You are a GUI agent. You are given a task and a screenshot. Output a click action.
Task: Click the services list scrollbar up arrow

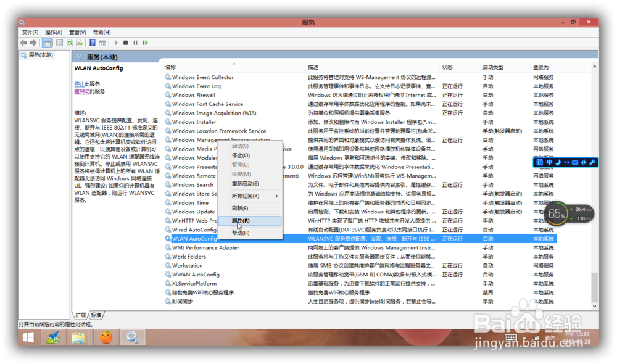pos(594,67)
